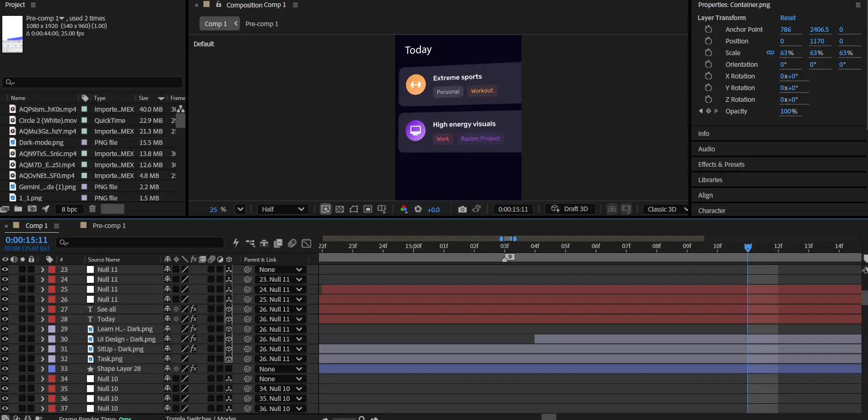Click the snapshot camera icon in viewer
This screenshot has width=868, height=420.
[x=462, y=209]
